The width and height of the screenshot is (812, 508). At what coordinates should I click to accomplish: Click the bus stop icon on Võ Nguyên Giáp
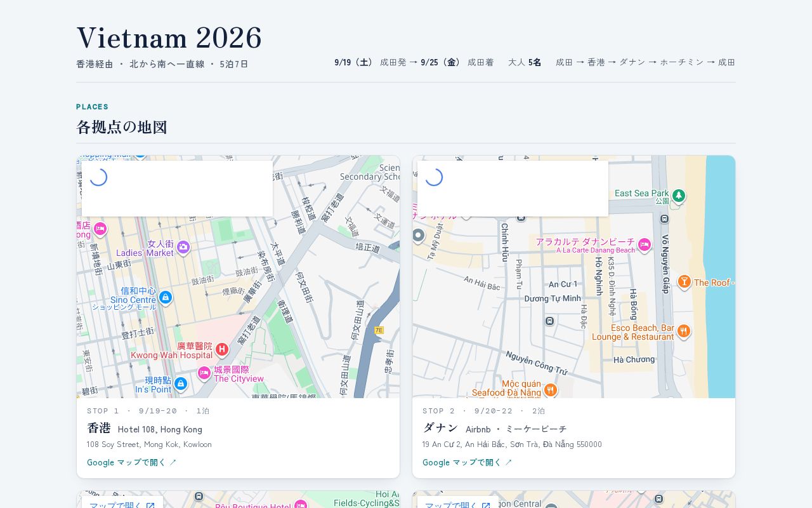[664, 218]
